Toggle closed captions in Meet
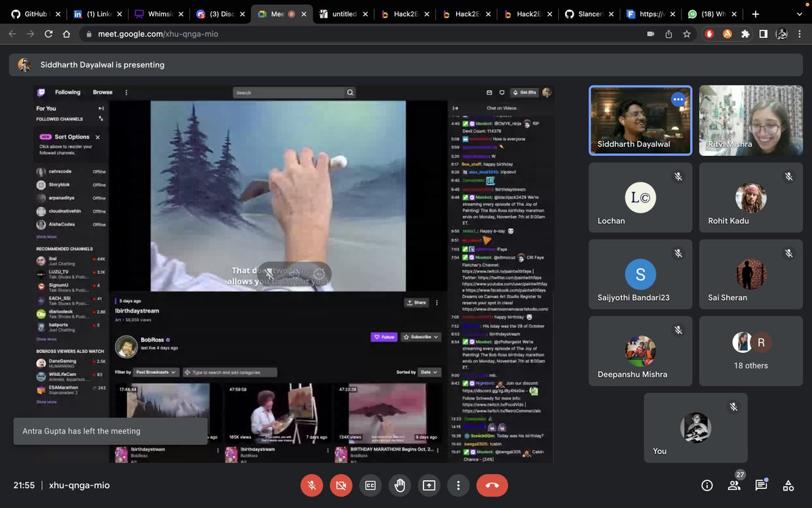The width and height of the screenshot is (812, 508). tap(370, 485)
